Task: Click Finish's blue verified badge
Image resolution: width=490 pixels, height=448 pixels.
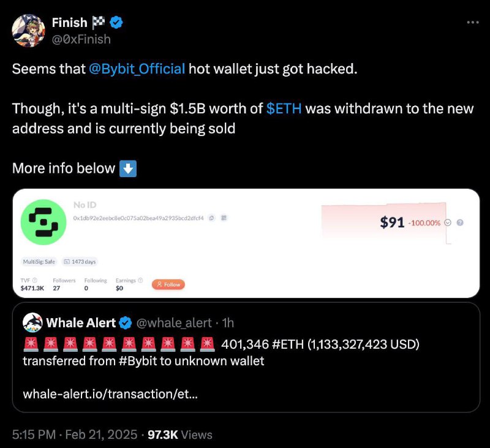Action: [116, 23]
